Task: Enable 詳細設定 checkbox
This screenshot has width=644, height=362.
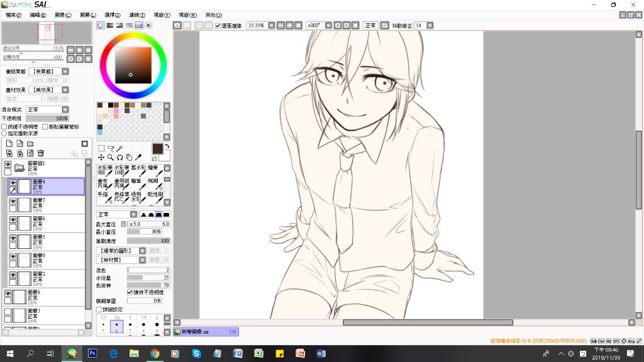Action: 99,309
